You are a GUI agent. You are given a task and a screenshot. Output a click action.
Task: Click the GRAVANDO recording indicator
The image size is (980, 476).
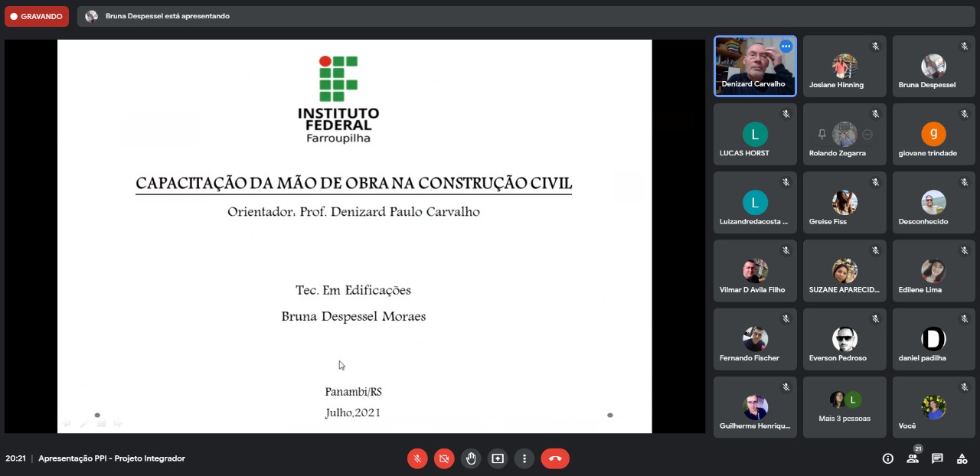pos(37,16)
